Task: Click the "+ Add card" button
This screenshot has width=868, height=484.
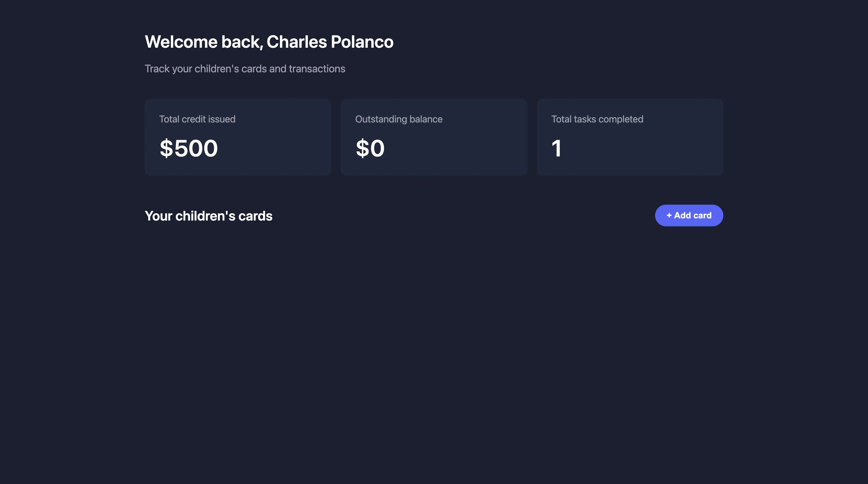Action: [689, 215]
